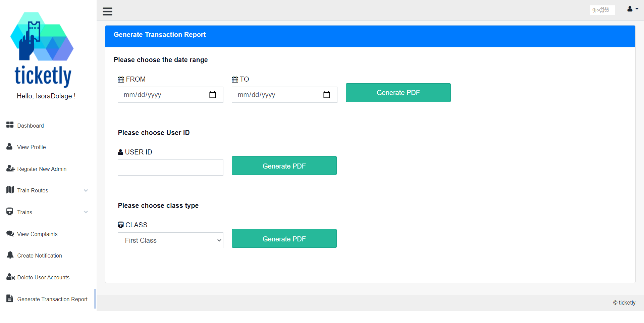Screen dimensions: 644x323
Task: Open the FROM date calendar picker
Action: (213, 95)
